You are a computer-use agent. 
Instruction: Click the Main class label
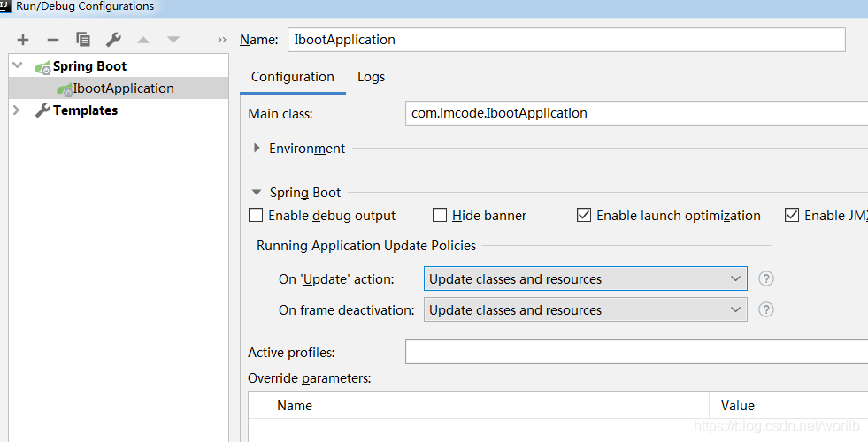pyautogui.click(x=280, y=114)
